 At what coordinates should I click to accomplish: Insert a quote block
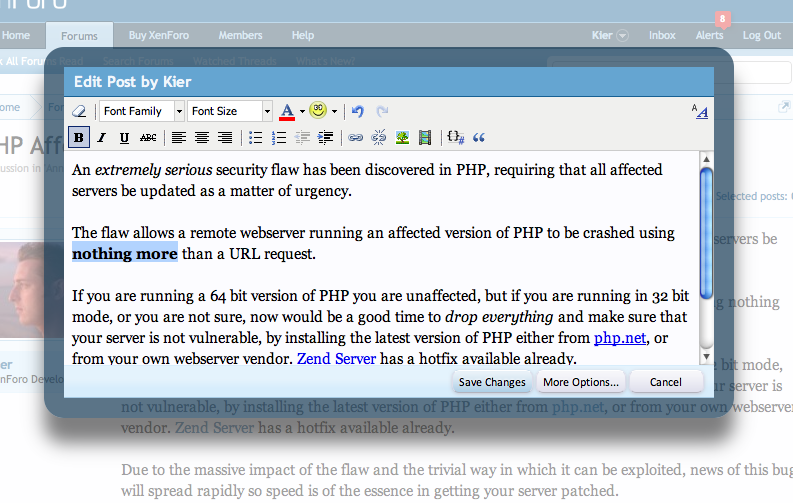pyautogui.click(x=478, y=138)
